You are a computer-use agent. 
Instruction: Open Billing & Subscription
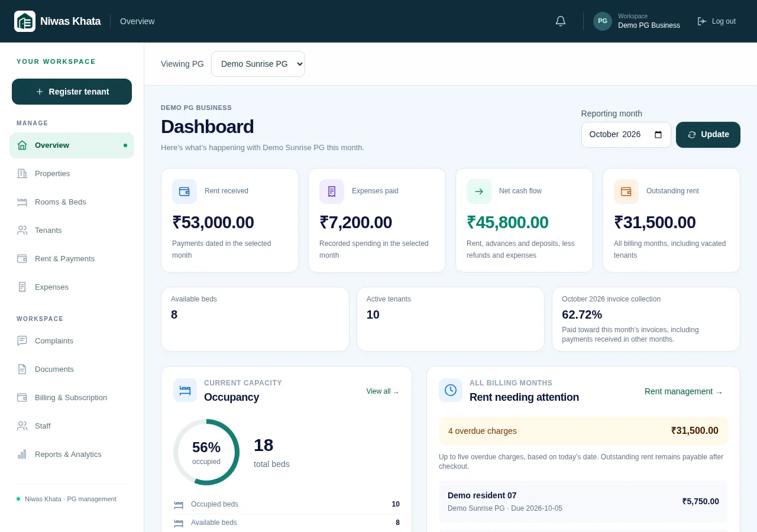click(72, 398)
